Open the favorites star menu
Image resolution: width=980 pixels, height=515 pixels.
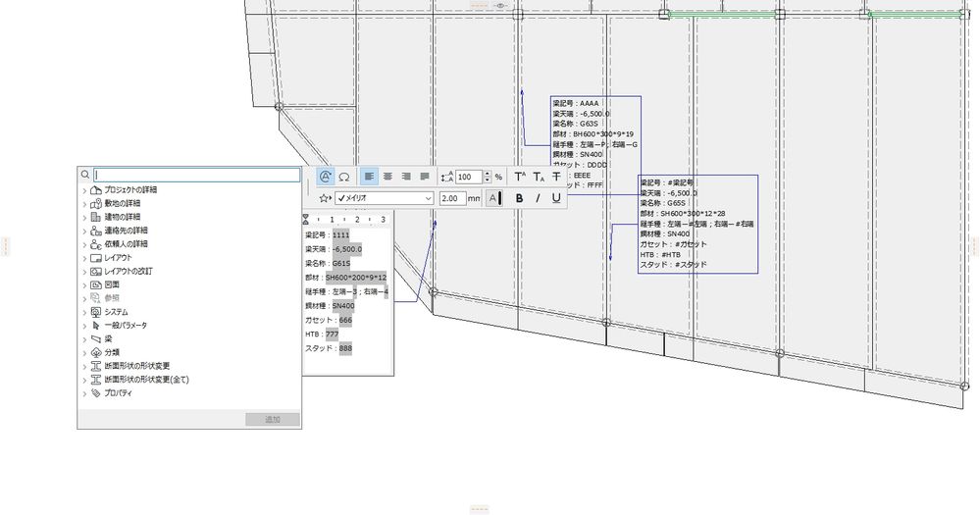[x=325, y=198]
